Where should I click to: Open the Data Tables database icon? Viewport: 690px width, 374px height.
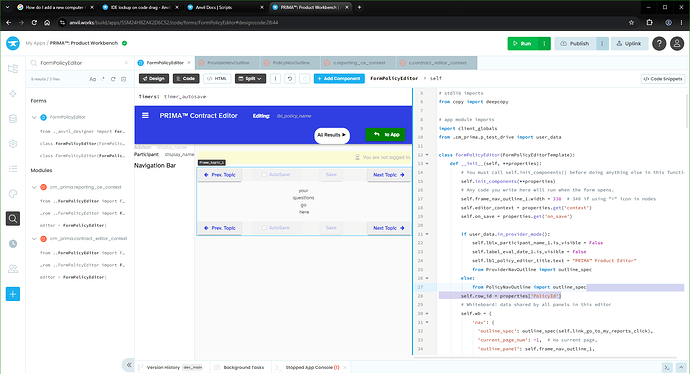13,119
